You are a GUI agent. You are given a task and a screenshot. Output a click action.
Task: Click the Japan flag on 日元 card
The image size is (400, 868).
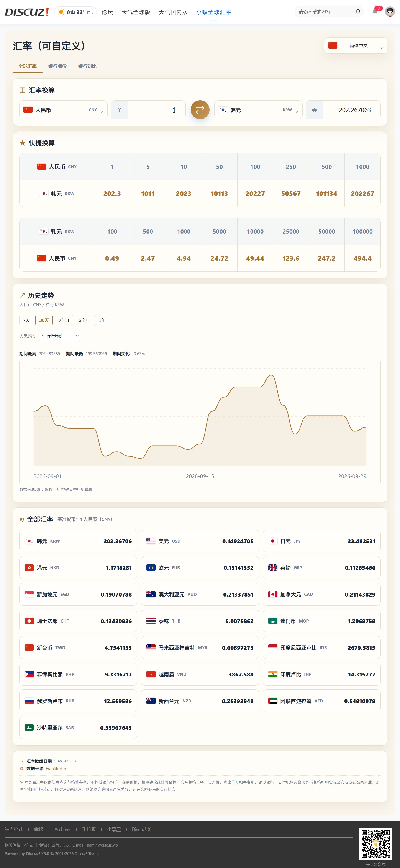[272, 541]
